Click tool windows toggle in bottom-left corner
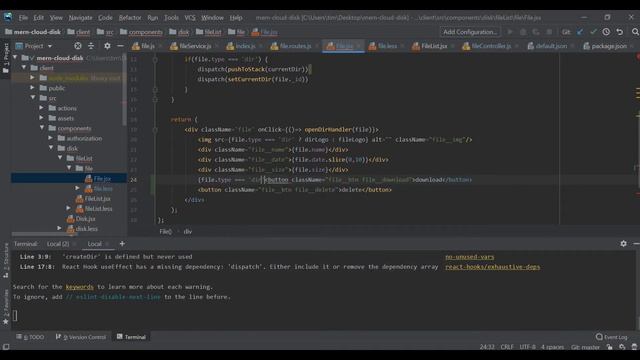640x360 pixels. (6, 347)
